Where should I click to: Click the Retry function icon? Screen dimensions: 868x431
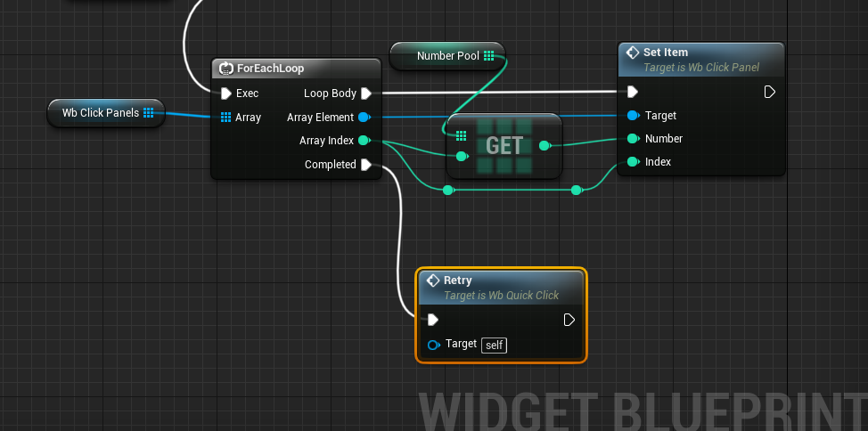point(433,281)
